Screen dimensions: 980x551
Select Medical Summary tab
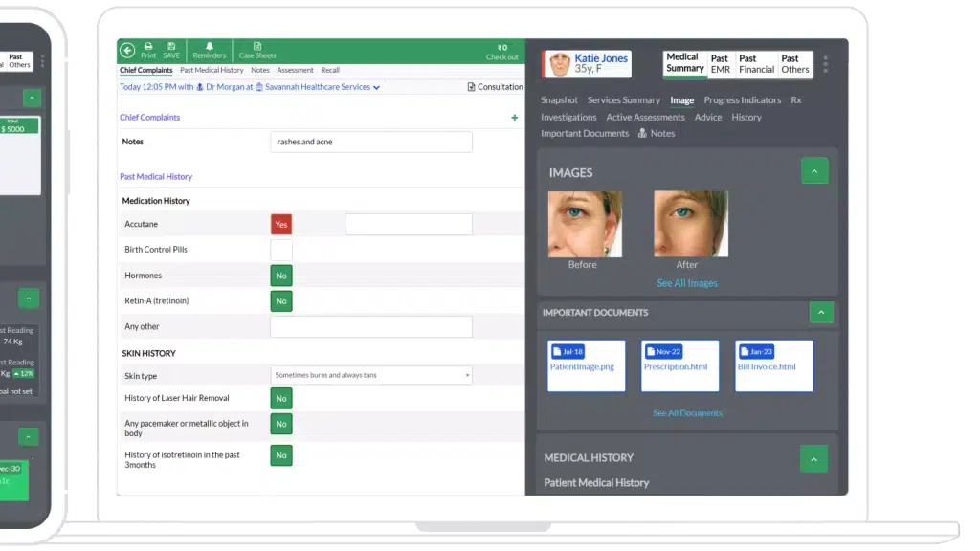685,63
